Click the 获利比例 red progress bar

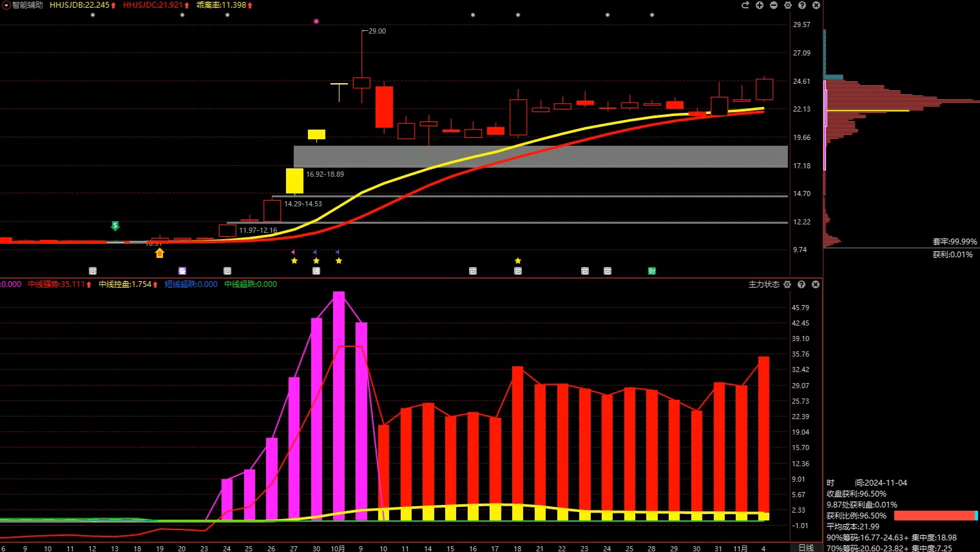(x=936, y=516)
